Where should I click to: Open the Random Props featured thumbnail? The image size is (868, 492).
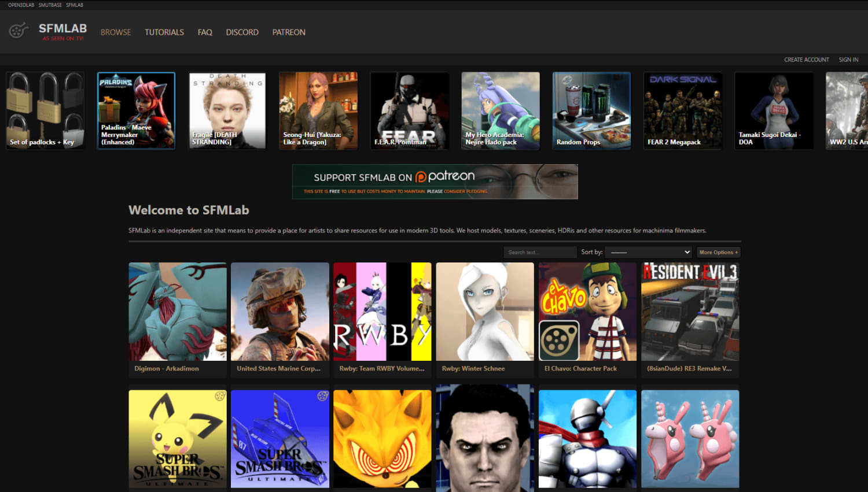click(x=591, y=111)
